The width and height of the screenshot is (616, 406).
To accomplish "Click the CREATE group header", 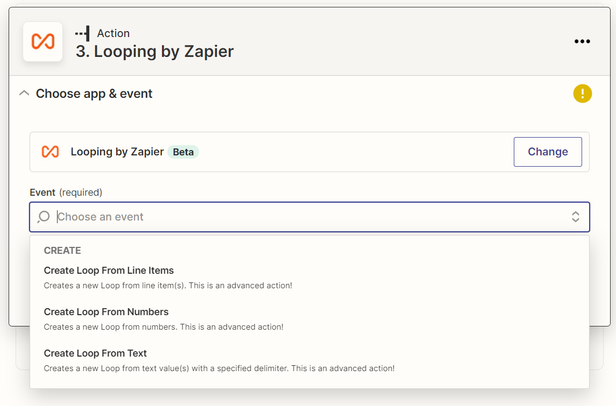I will pos(62,250).
